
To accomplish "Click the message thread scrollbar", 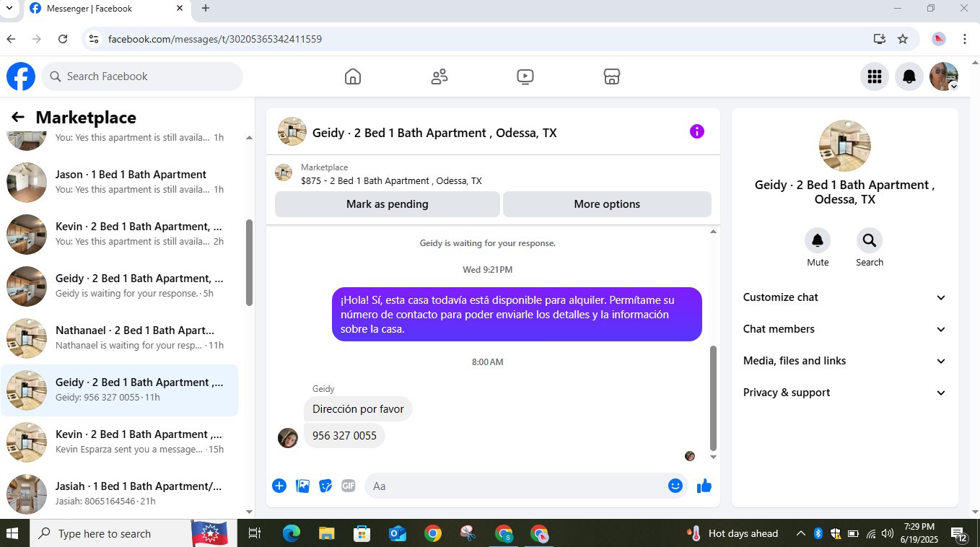I will (x=713, y=398).
